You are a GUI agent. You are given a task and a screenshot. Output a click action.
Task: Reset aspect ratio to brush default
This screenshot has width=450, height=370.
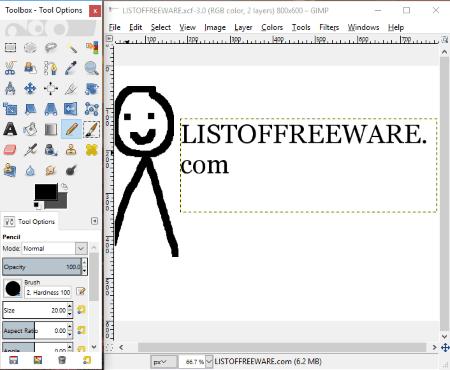coord(81,330)
